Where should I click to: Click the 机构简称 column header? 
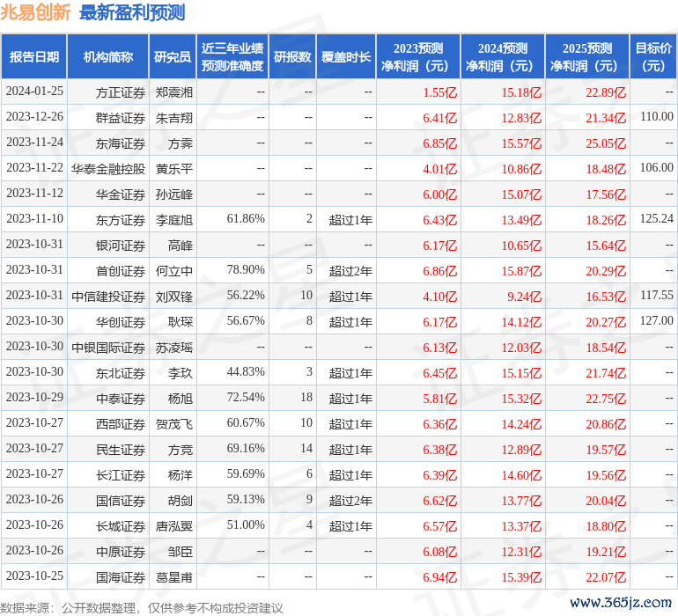(108, 56)
